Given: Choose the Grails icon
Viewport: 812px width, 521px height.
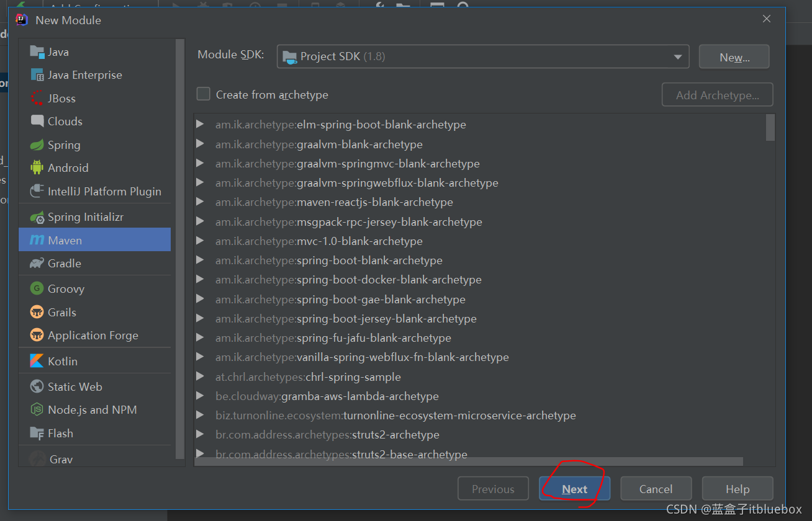Looking at the screenshot, I should tap(37, 312).
